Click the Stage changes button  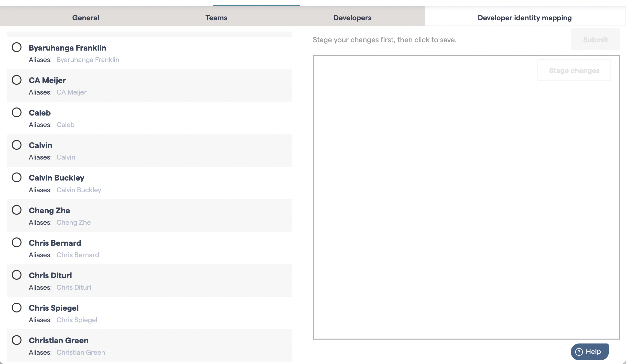tap(574, 70)
